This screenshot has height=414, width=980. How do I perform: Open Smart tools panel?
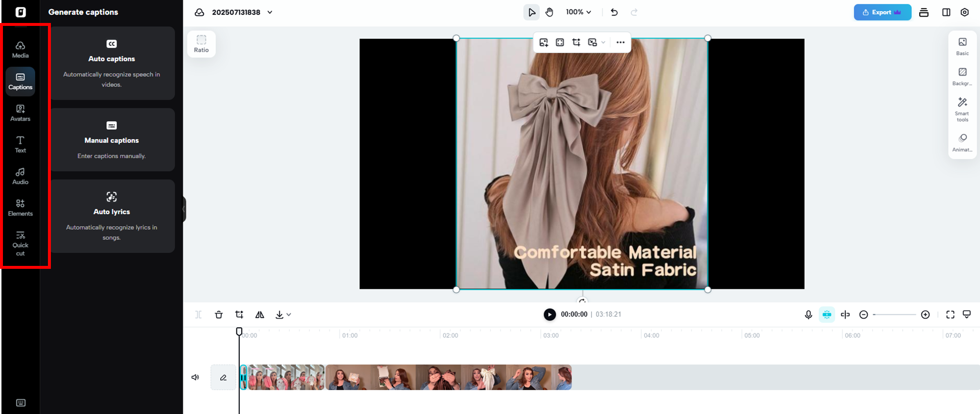pos(962,109)
